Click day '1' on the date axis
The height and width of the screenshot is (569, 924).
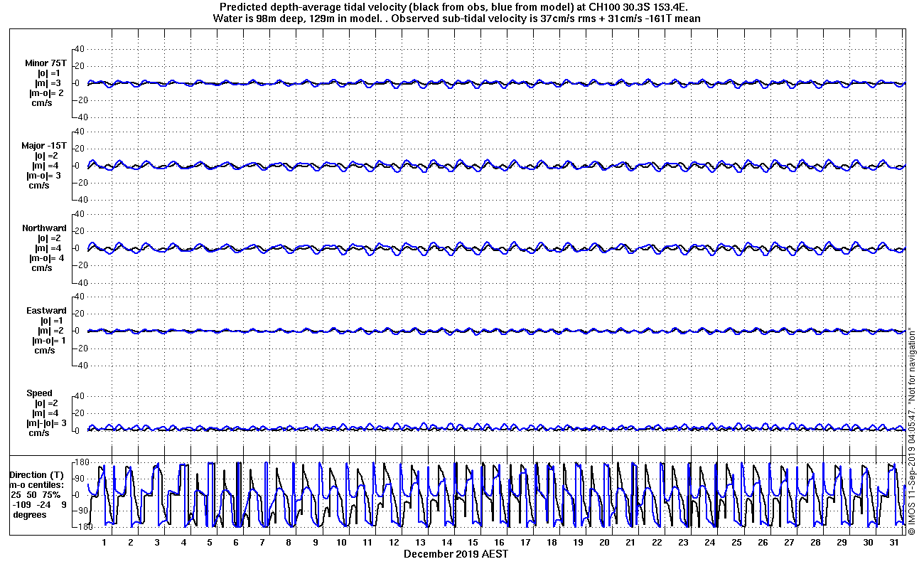[104, 543]
